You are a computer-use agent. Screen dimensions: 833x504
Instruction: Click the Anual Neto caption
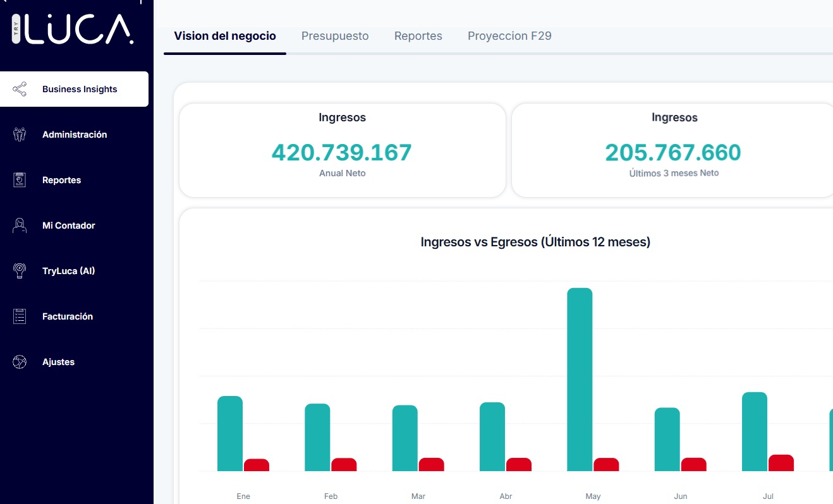click(343, 173)
